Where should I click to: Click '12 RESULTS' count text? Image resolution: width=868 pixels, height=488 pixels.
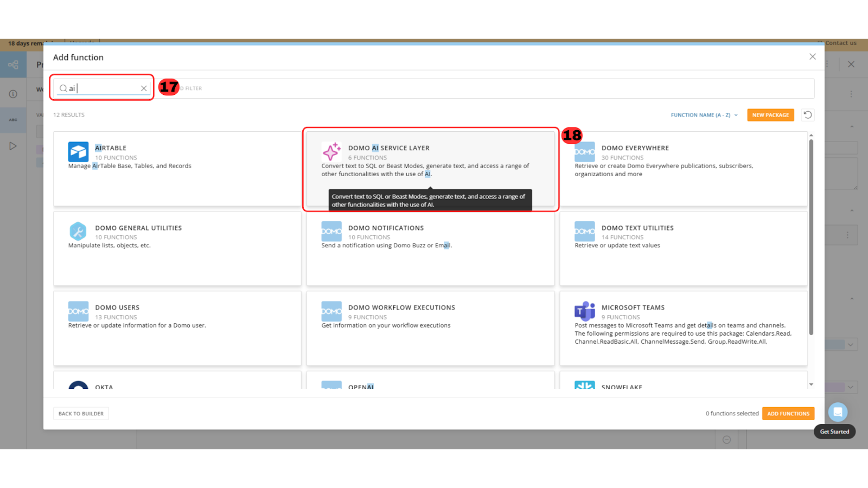(69, 115)
